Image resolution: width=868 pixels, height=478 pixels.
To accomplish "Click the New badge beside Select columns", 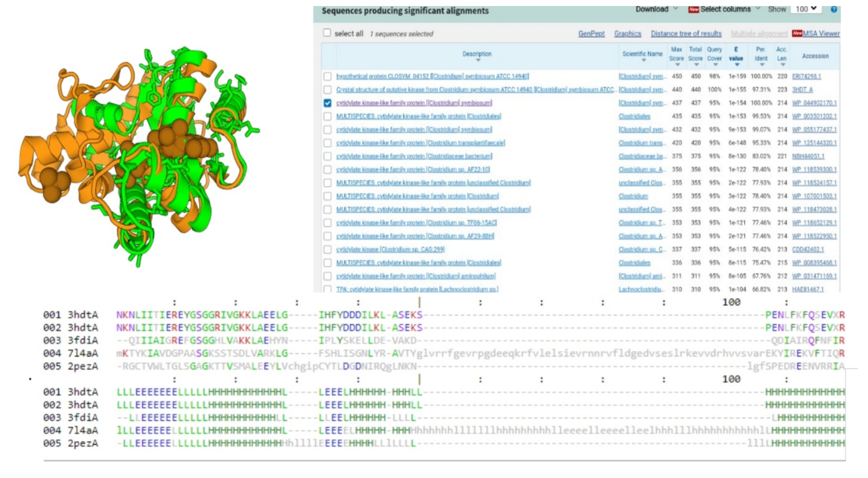I will point(693,9).
